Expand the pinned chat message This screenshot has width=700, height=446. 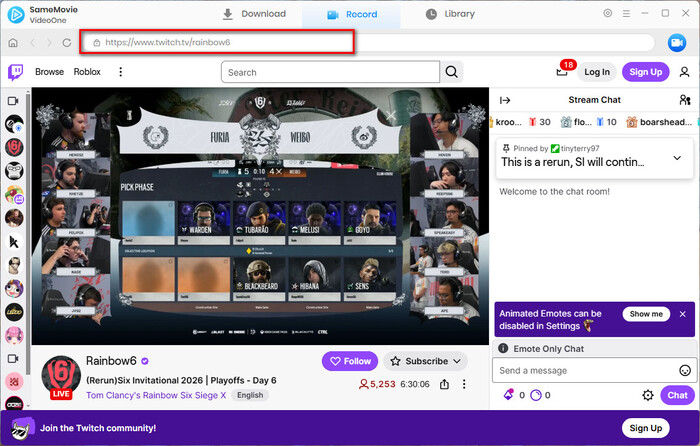coord(677,158)
